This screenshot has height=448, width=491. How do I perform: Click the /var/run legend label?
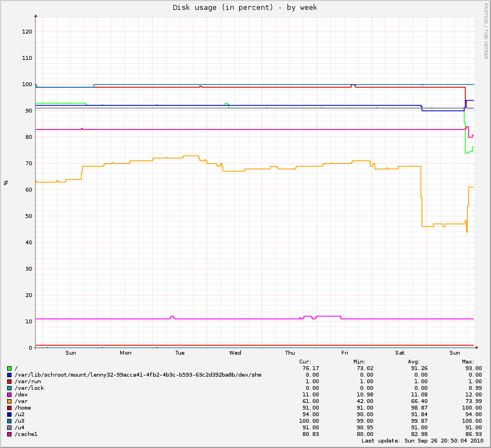(28, 382)
